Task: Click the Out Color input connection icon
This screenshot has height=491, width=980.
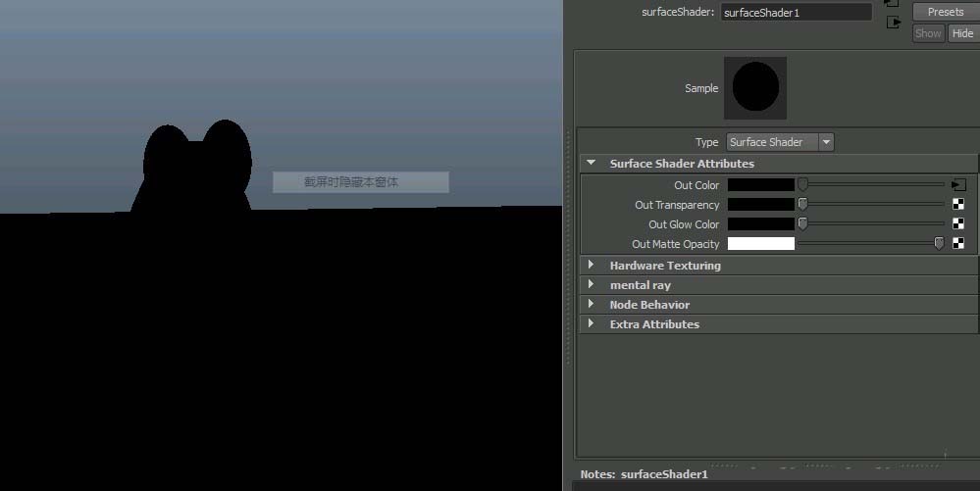Action: pos(958,185)
